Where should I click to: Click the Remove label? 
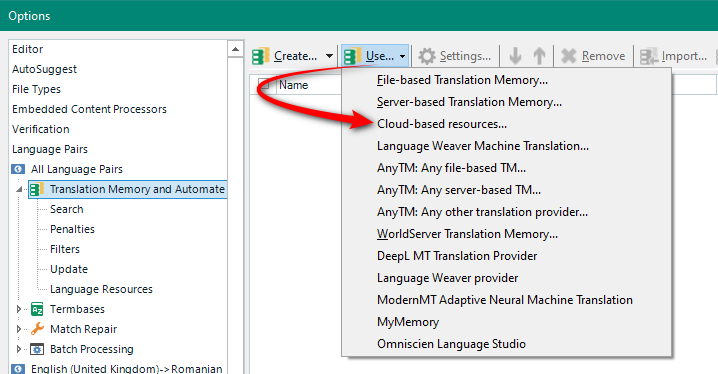click(604, 56)
